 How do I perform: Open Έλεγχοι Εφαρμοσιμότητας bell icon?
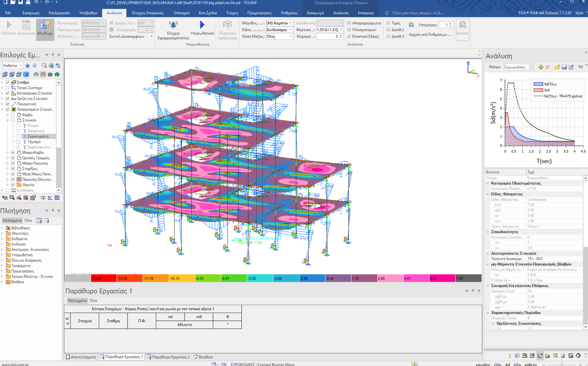tap(173, 25)
